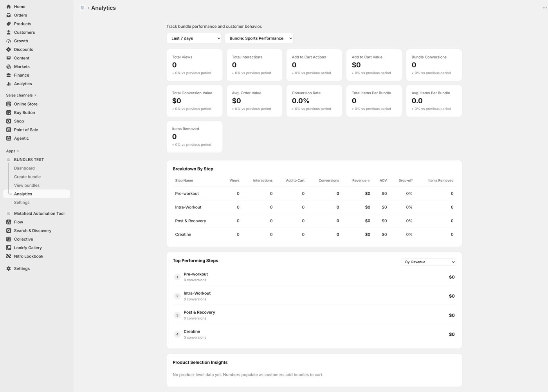Open Settings under BUNDLES TEST app
Viewport: 548px width, 392px height.
coord(22,203)
